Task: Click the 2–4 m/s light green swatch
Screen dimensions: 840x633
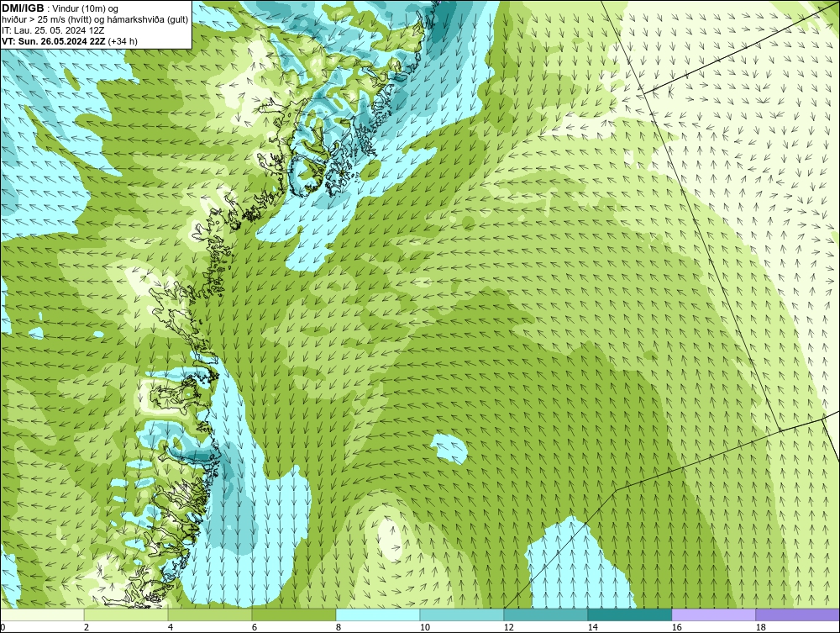Action: (126, 615)
